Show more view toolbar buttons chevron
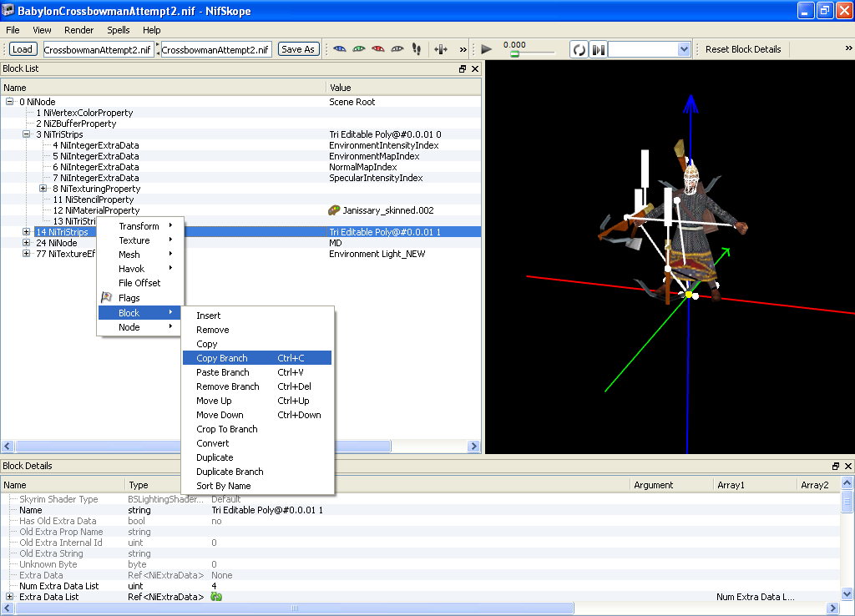This screenshot has width=855, height=616. (463, 49)
